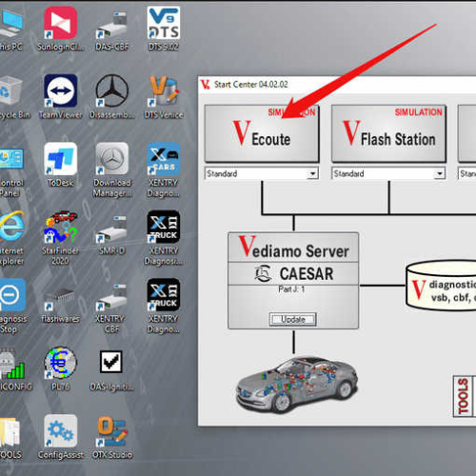Image resolution: width=476 pixels, height=476 pixels.
Task: Select the PL76 euro globe icon
Action: [61, 368]
